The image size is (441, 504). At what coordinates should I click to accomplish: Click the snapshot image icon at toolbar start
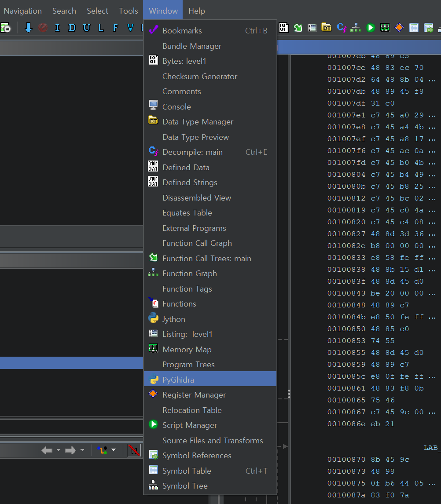coord(5,28)
